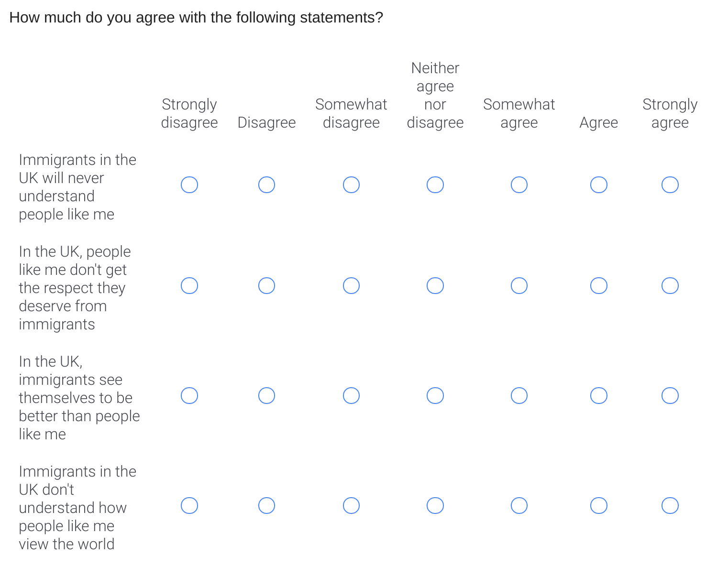Select Neither agree nor disagree for respect statement
Image resolution: width=728 pixels, height=566 pixels.
point(435,286)
